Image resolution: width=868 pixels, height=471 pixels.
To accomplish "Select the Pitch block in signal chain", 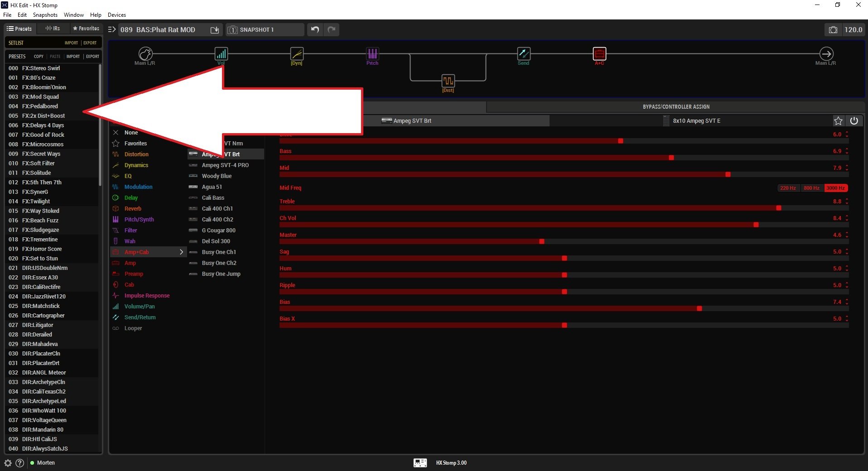I will [372, 54].
